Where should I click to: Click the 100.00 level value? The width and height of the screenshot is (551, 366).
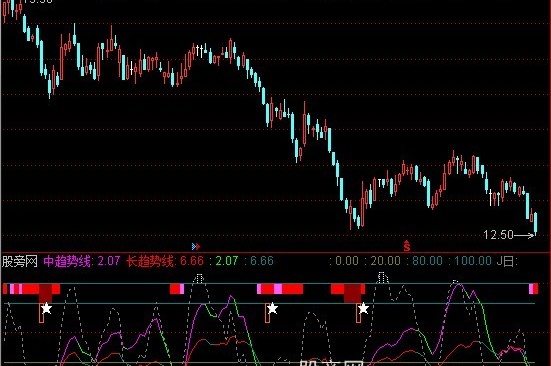click(473, 261)
